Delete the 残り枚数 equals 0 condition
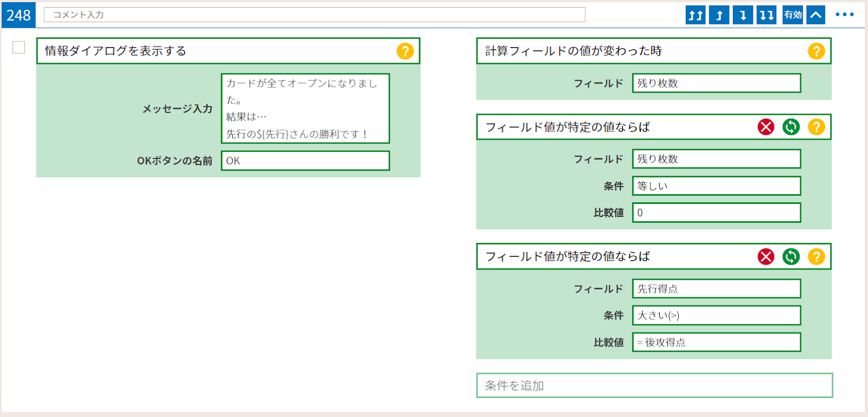The width and height of the screenshot is (868, 417). [x=766, y=127]
